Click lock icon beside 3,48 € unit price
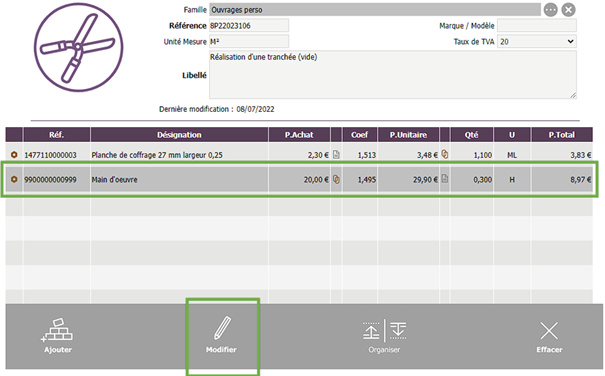The image size is (605, 376). 445,154
